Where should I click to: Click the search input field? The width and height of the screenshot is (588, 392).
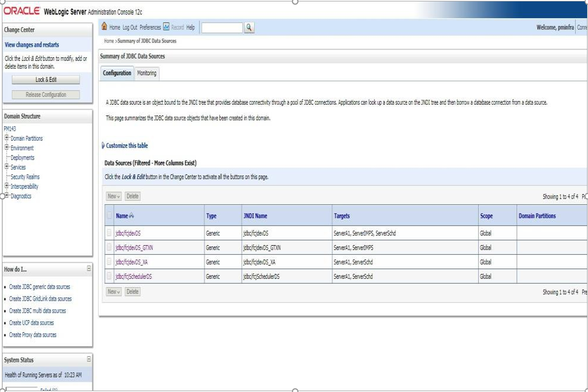[222, 28]
